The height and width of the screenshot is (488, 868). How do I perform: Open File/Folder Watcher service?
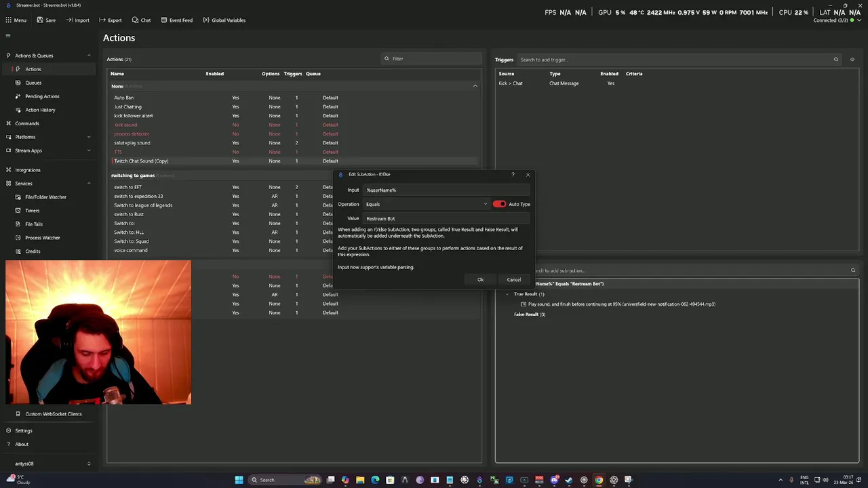(x=45, y=197)
